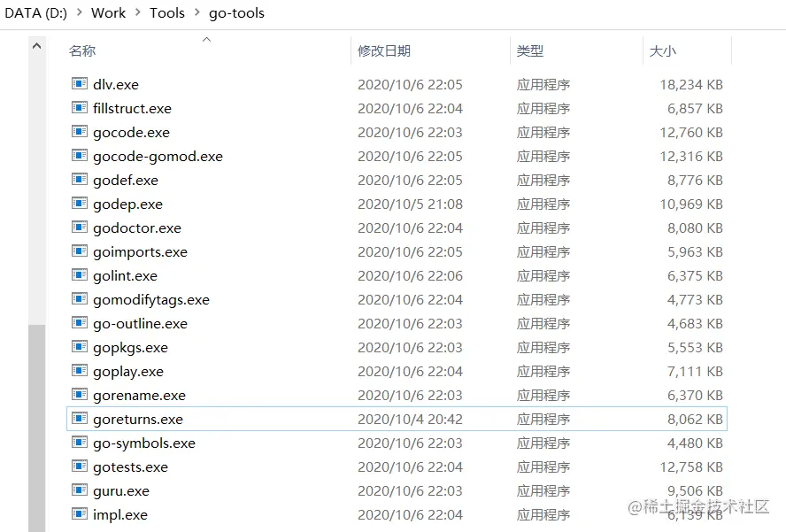Click the guru.exe file icon
The image size is (786, 532).
(79, 490)
